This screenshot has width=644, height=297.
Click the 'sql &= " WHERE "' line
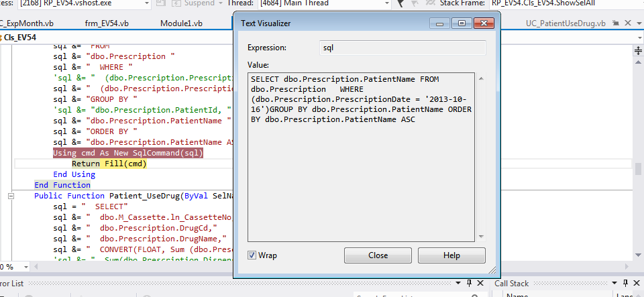(93, 67)
